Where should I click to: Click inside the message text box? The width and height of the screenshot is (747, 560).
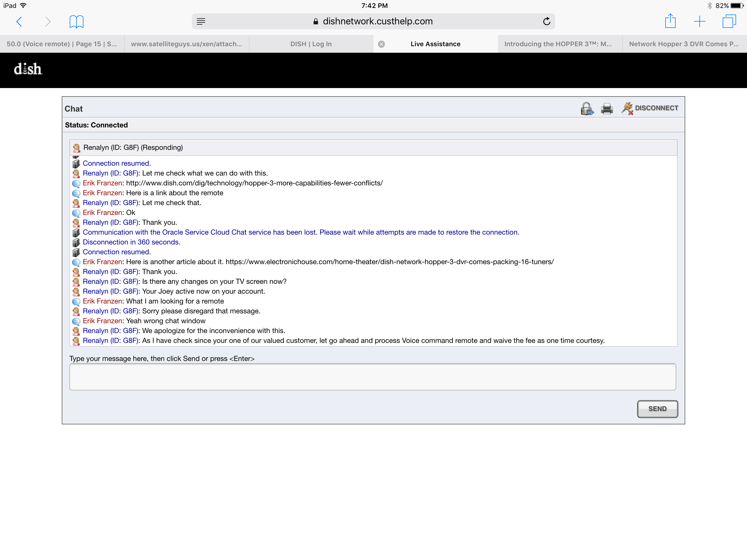[372, 377]
